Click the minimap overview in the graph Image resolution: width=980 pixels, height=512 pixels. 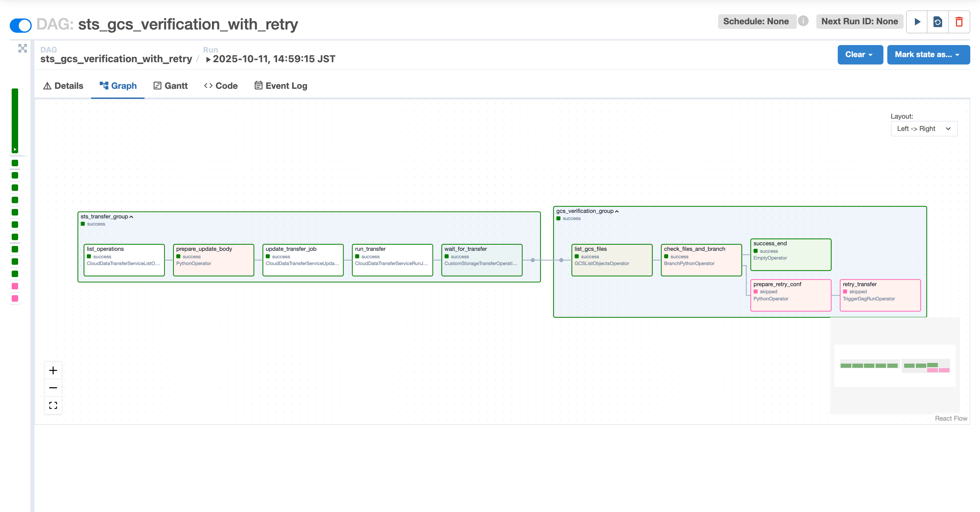click(x=895, y=366)
